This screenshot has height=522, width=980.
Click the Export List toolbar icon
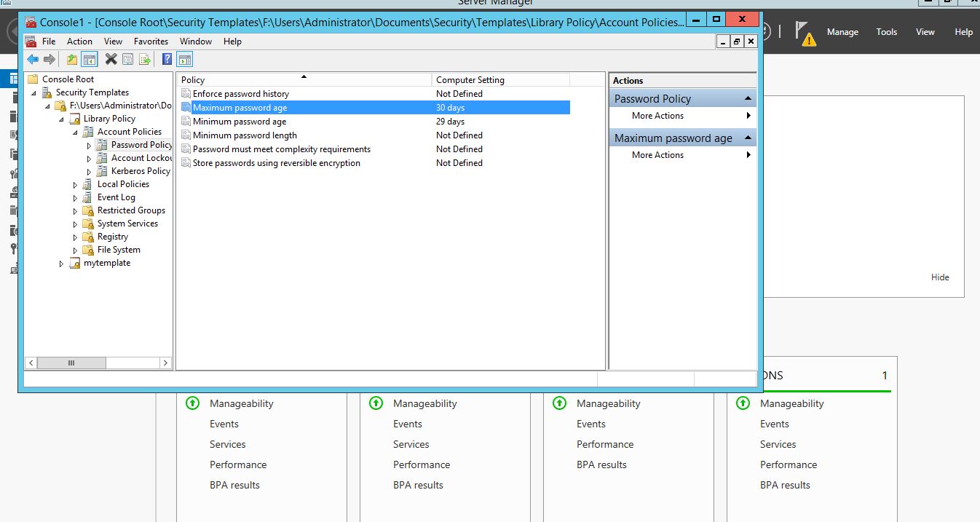[145, 60]
